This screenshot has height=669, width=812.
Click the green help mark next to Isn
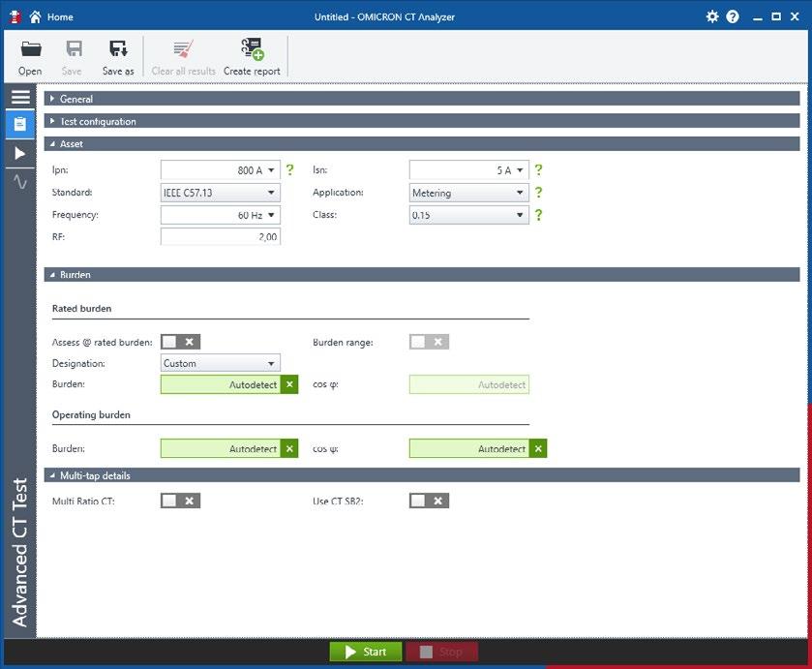[x=538, y=169]
